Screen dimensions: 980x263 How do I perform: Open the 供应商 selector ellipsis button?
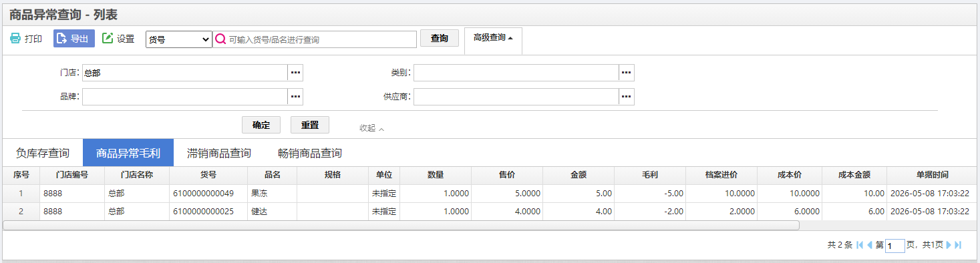pos(627,97)
